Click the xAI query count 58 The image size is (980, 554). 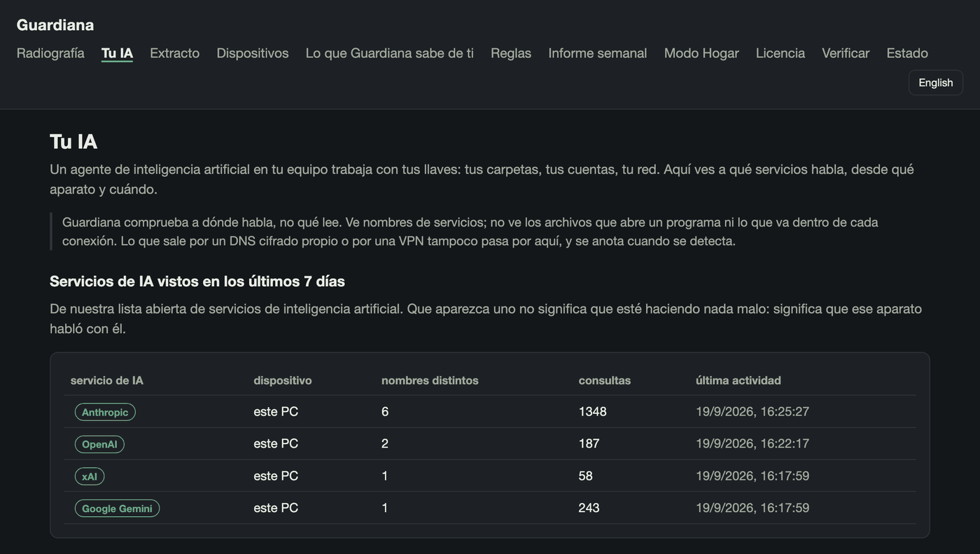[x=586, y=476]
